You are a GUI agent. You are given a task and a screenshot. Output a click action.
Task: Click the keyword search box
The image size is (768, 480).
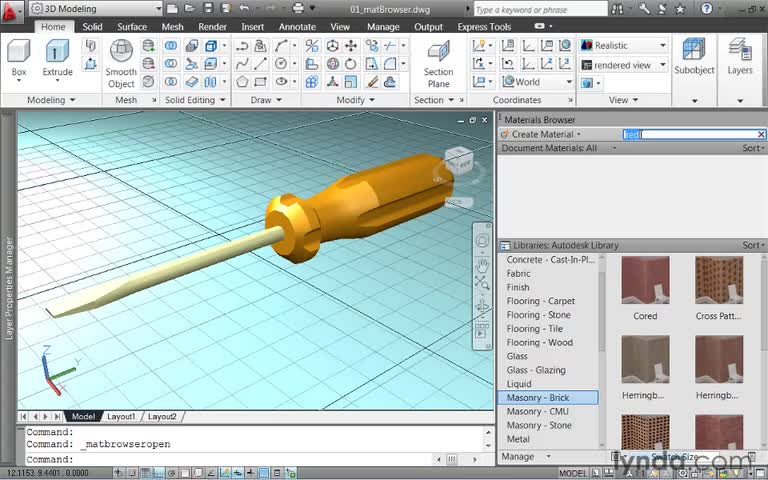tap(540, 9)
